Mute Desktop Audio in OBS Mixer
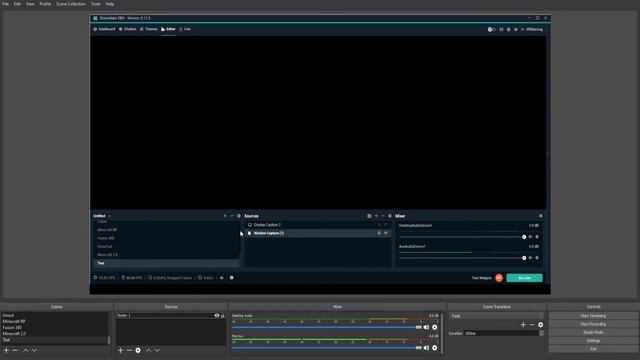 coord(426,327)
